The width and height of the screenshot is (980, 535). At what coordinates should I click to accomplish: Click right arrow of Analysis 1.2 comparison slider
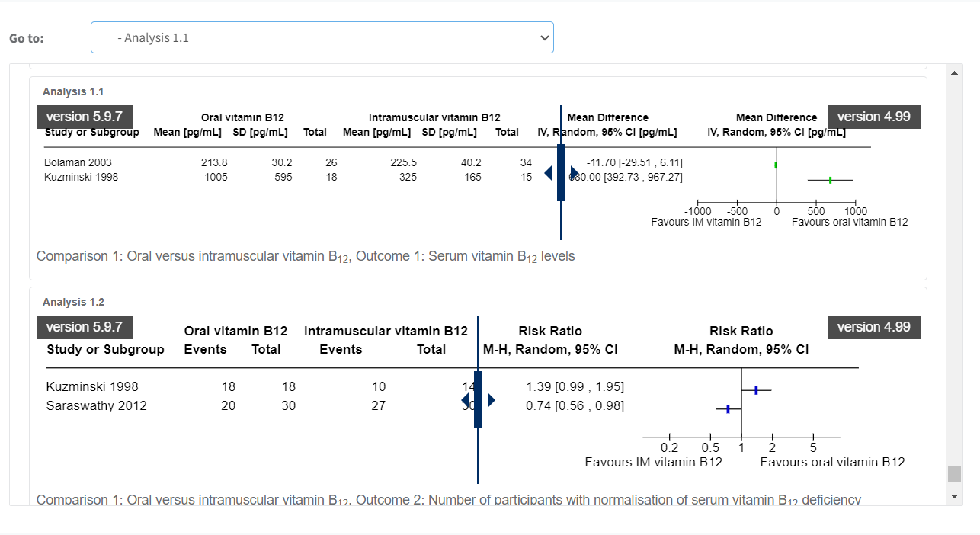click(492, 400)
